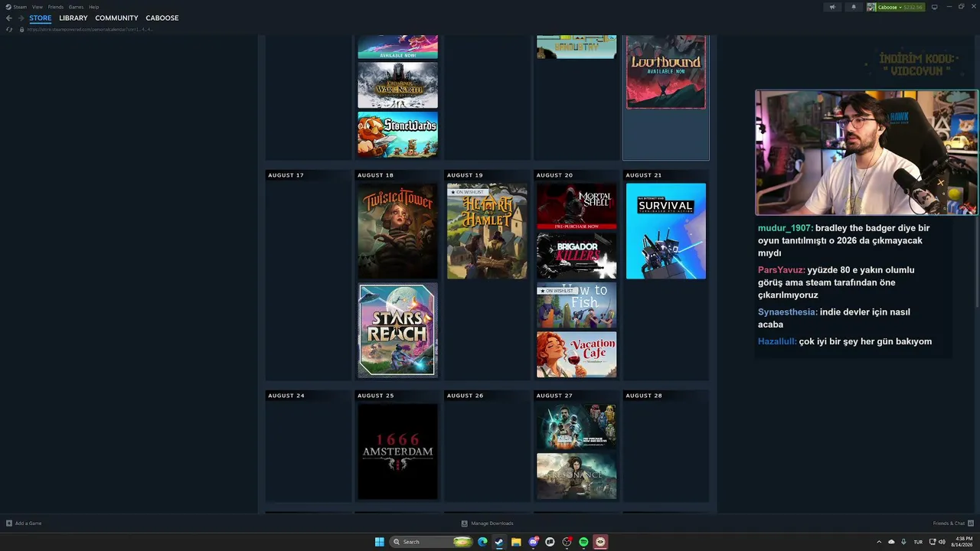
Task: Click the OneDrive cloud tray icon
Action: [x=891, y=542]
